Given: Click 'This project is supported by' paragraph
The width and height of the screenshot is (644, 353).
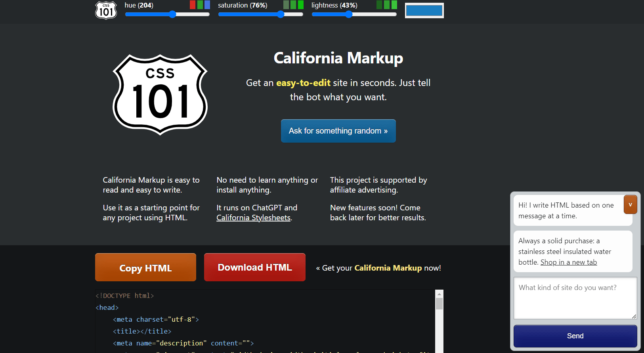Looking at the screenshot, I should (378, 185).
